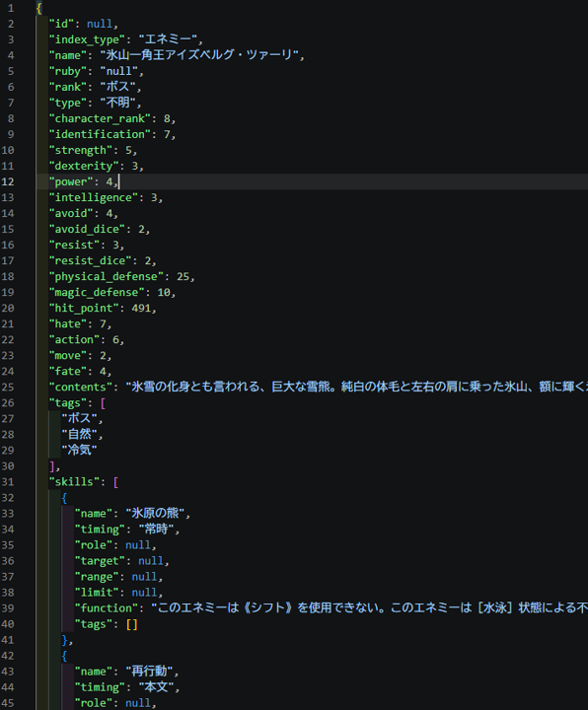The image size is (588, 710).
Task: Click the skill name "氷原の熊"
Action: coord(155,514)
